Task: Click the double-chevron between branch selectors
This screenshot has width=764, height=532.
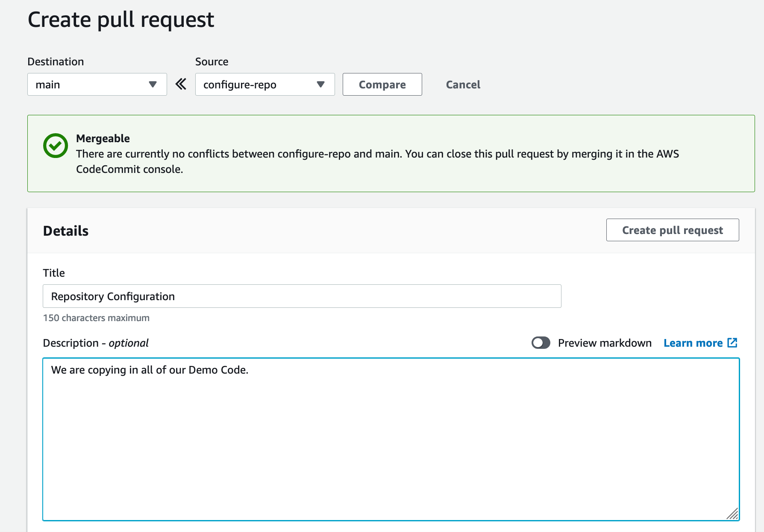Action: [x=181, y=84]
